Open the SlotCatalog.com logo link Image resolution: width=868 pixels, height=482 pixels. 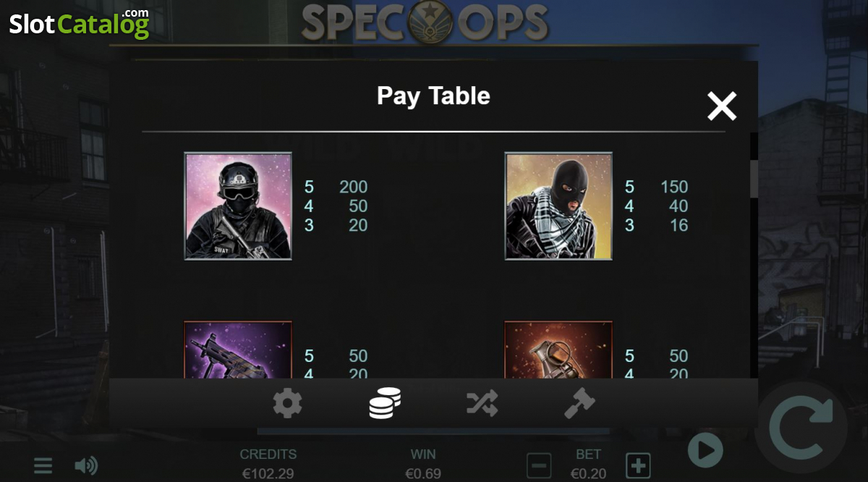coord(79,24)
